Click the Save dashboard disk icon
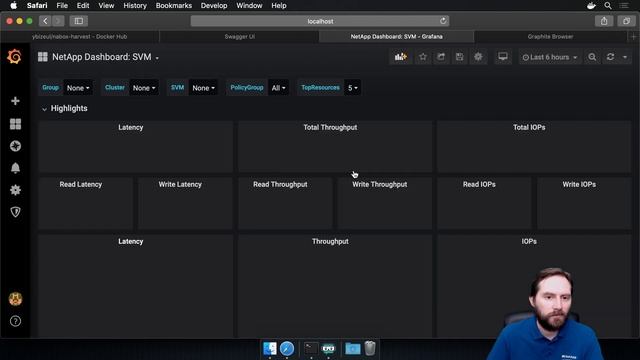Screen dimensions: 640x360 click(x=460, y=57)
